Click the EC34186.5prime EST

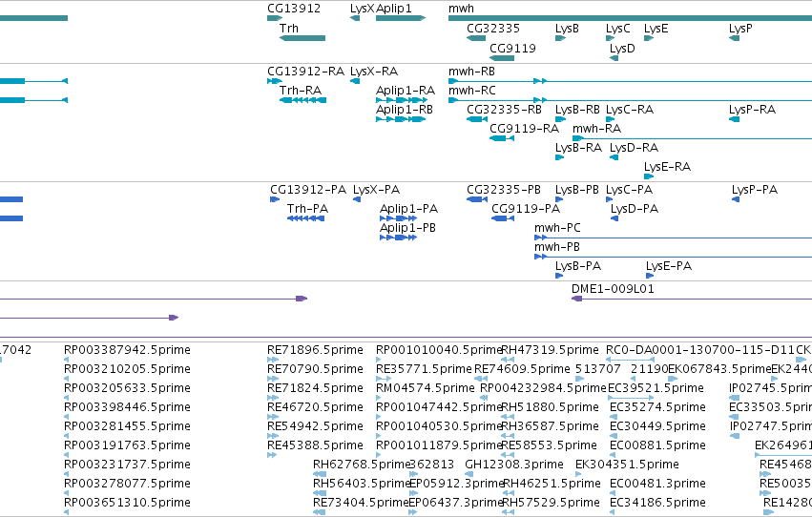657,503
